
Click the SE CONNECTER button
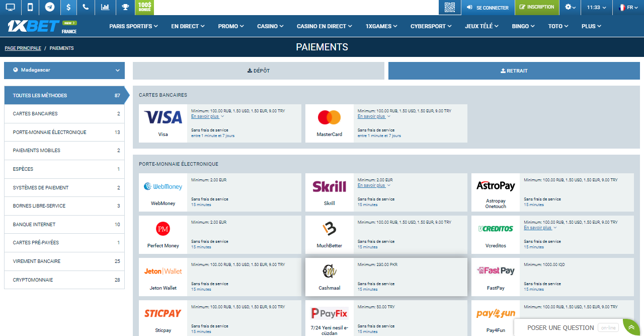tap(488, 8)
